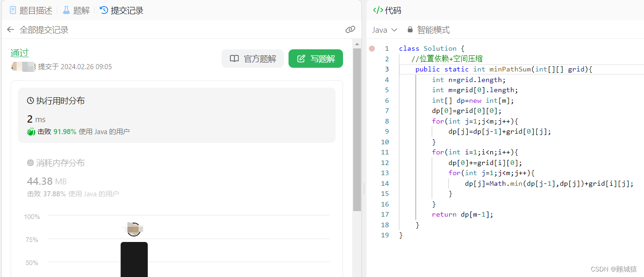Click the green 写题解 button
Image resolution: width=644 pixels, height=277 pixels.
[316, 59]
